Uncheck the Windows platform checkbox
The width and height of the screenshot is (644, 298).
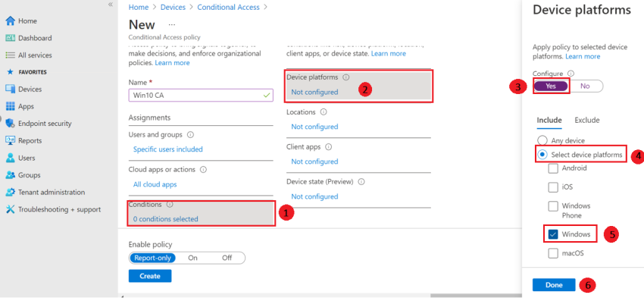tap(553, 234)
